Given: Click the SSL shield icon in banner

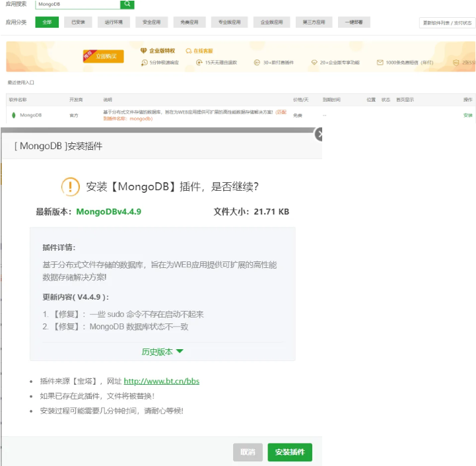Looking at the screenshot, I should coord(456,63).
